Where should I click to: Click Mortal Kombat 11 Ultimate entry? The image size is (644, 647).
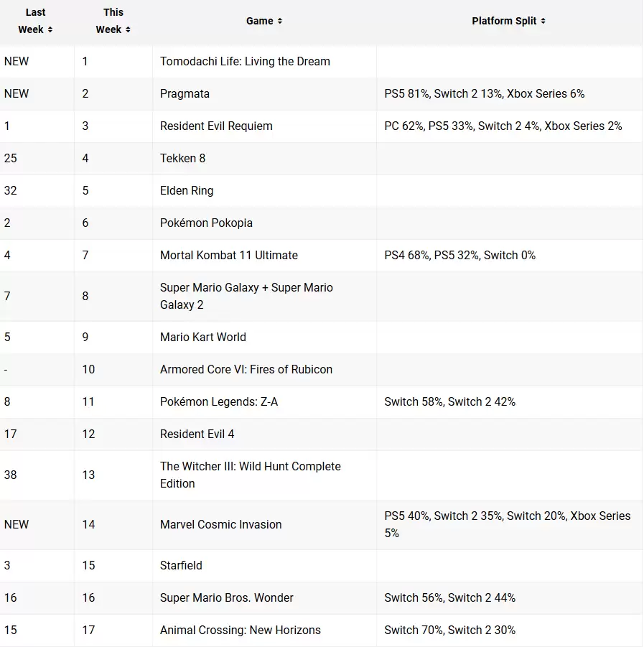pyautogui.click(x=228, y=256)
